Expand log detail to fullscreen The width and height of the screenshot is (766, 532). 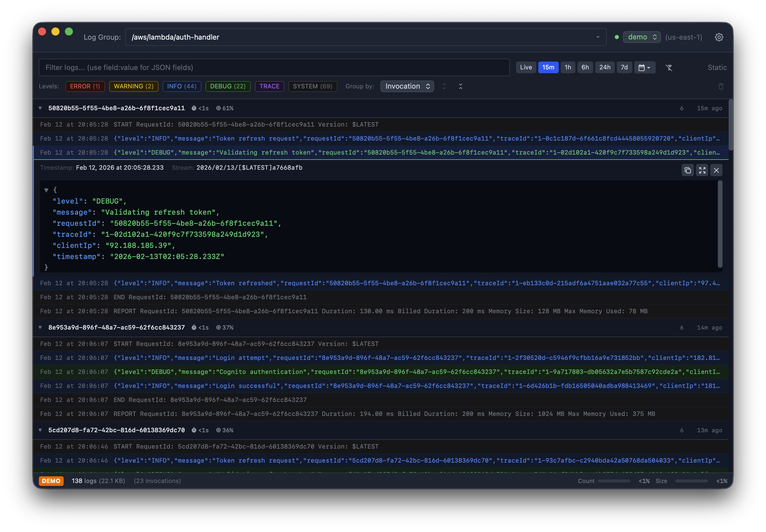click(x=702, y=170)
